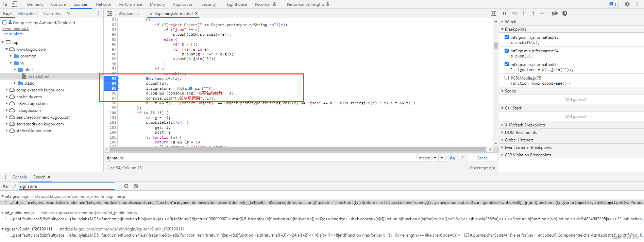Hide the debugger sidebar toggle

pyautogui.click(x=493, y=13)
